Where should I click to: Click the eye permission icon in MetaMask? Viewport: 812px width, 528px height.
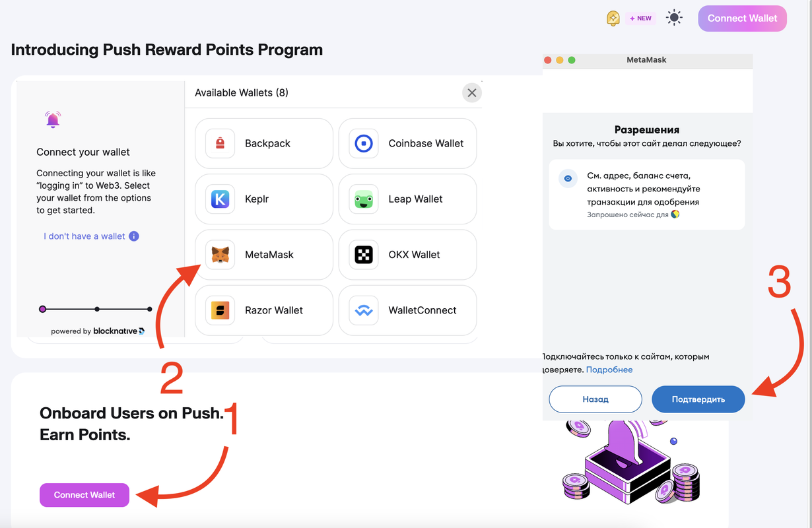point(568,178)
